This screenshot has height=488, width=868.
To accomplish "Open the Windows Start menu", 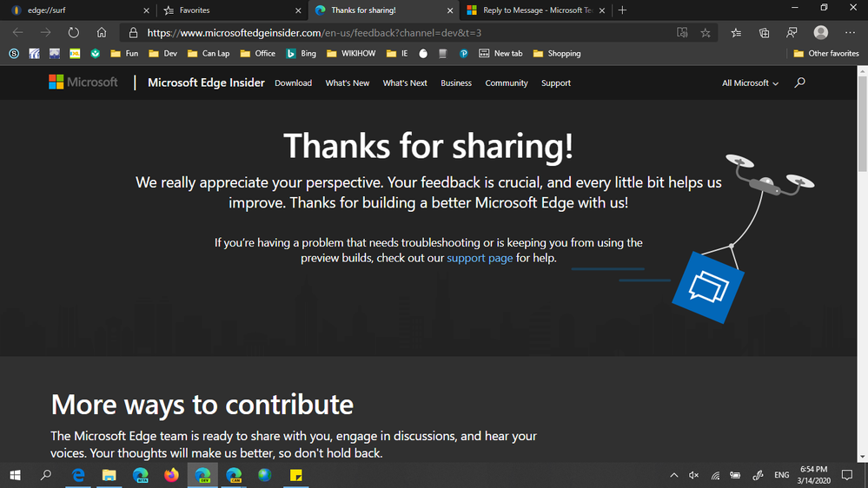I will (x=15, y=475).
